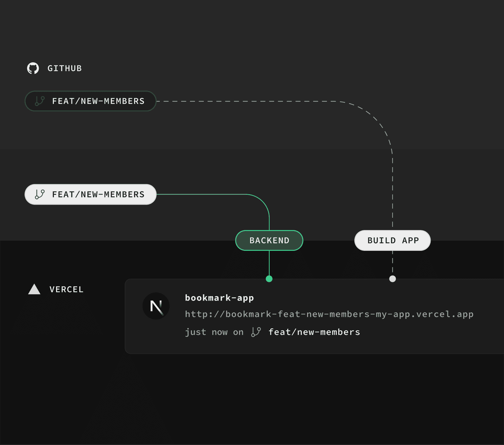Click the Vercel triangle logo
This screenshot has width=504, height=445.
point(34,289)
